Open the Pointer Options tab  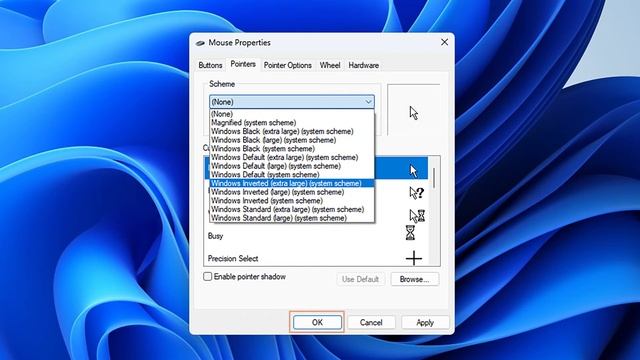pos(287,65)
